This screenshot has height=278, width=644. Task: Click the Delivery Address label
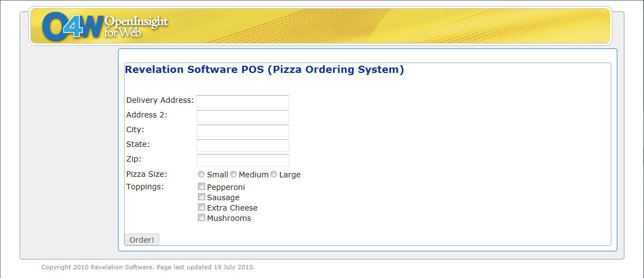click(160, 100)
